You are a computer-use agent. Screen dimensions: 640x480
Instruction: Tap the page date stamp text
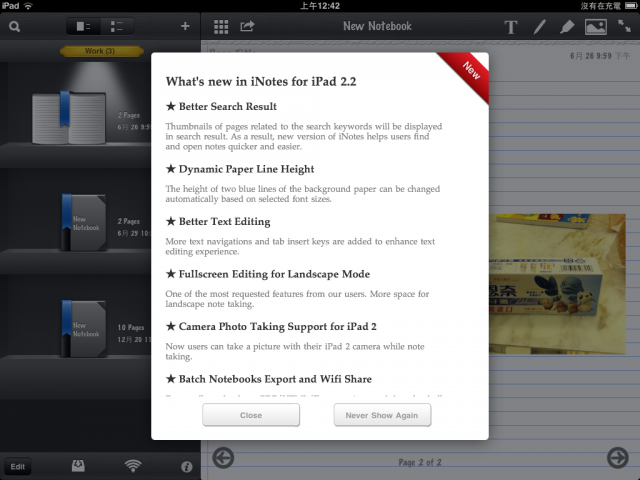tap(600, 56)
